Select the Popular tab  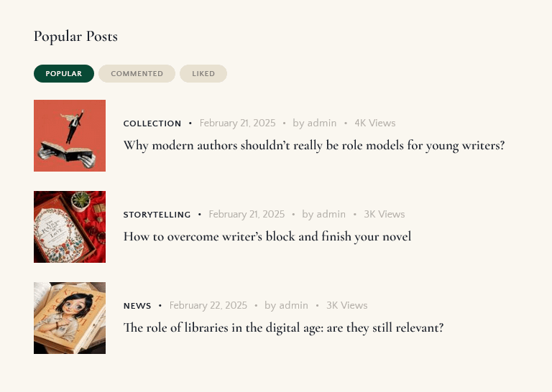tap(64, 73)
